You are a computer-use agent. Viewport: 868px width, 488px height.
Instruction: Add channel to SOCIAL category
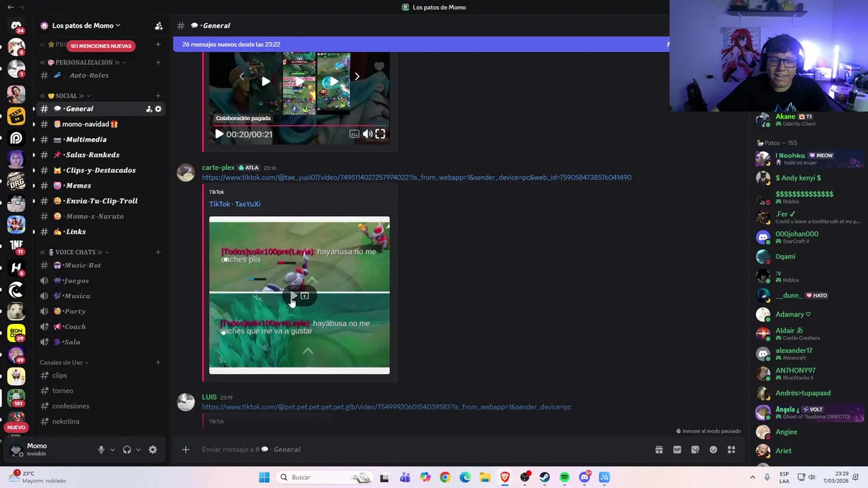(158, 96)
